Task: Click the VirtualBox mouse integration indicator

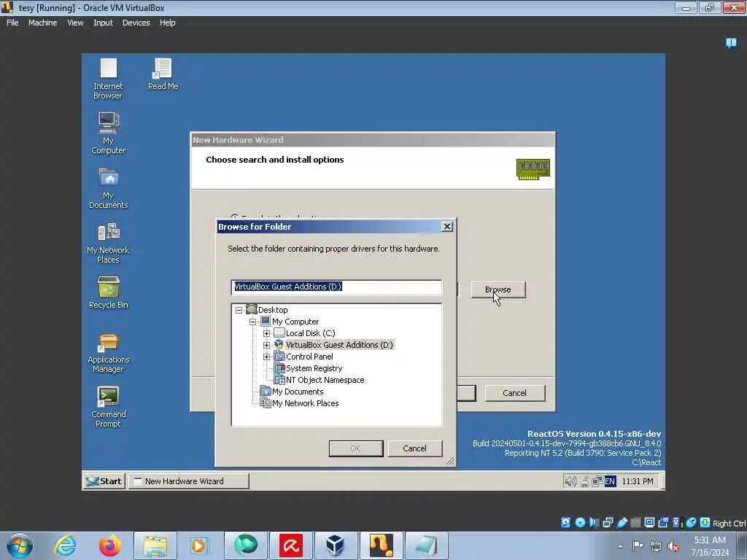Action: pyautogui.click(x=692, y=522)
